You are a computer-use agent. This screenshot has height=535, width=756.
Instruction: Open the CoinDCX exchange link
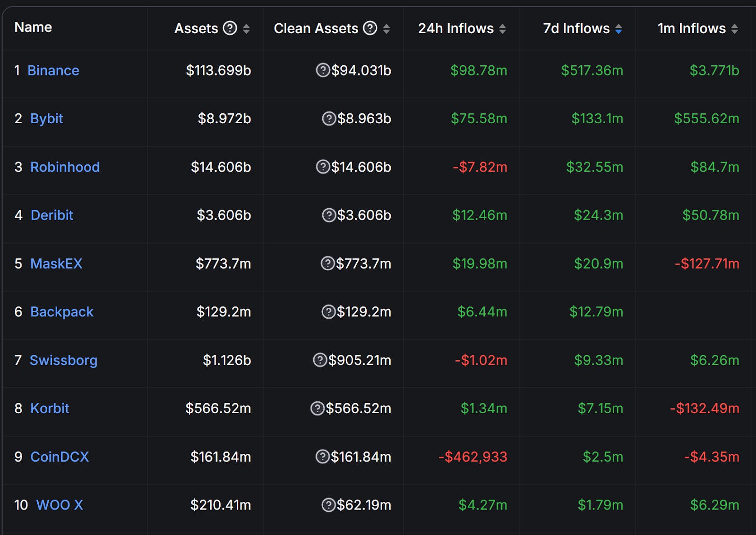click(60, 457)
